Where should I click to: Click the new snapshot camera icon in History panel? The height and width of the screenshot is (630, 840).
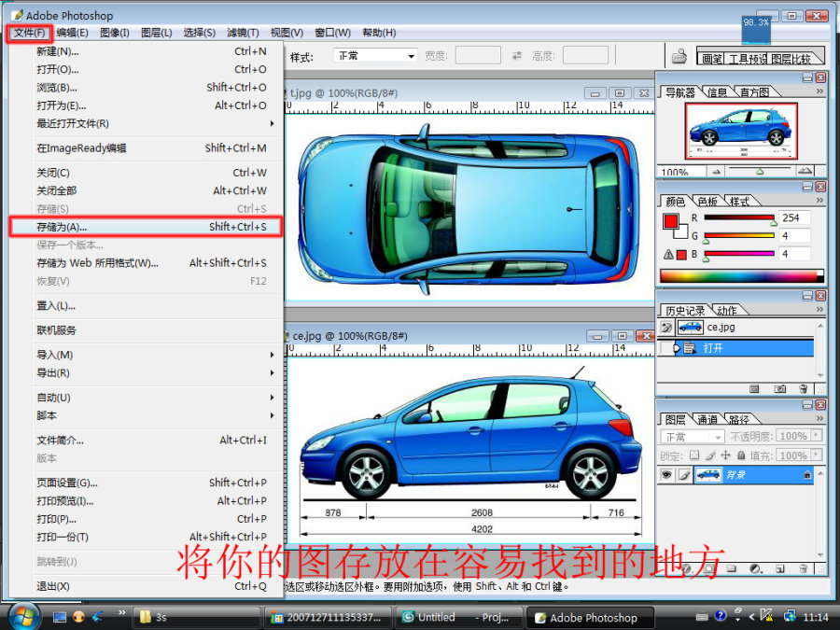tap(780, 389)
